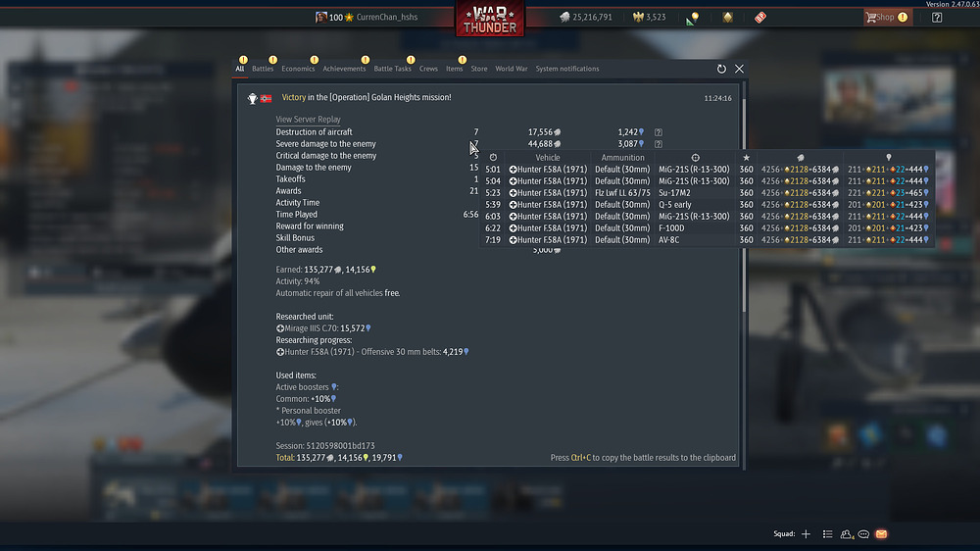Click the View Server Replay link
Viewport: 980px width, 551px height.
(308, 120)
